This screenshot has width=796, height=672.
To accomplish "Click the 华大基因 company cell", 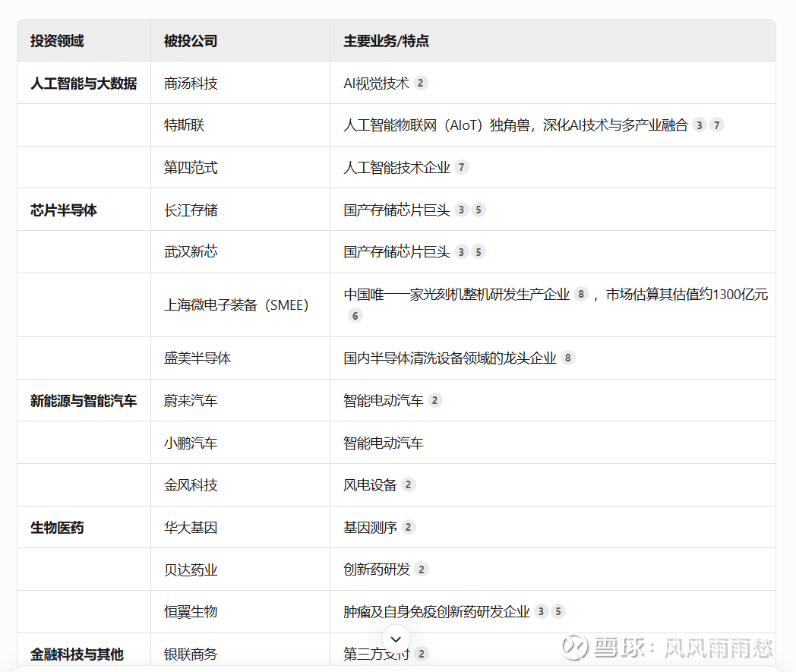I will point(240,527).
